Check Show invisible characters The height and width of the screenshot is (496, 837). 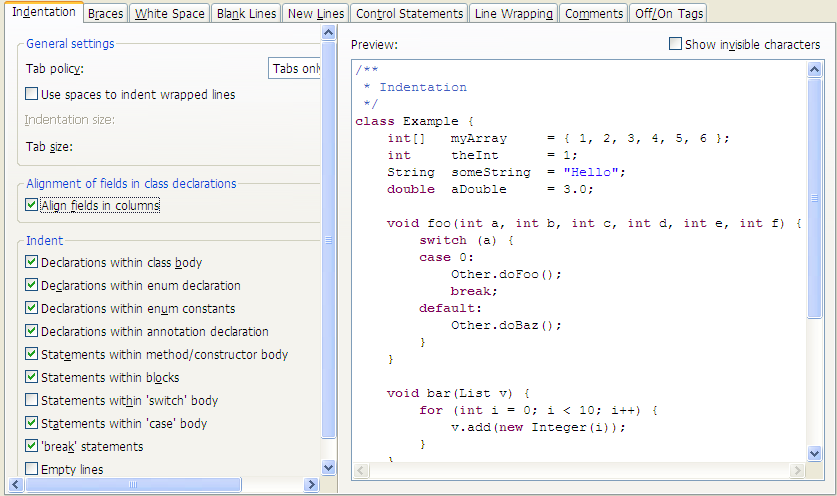[675, 44]
